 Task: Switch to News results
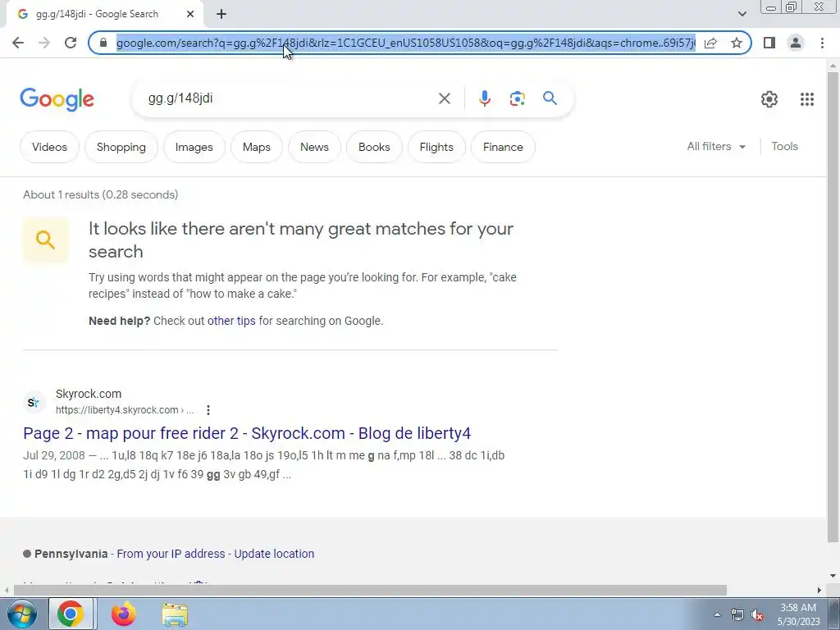point(314,147)
